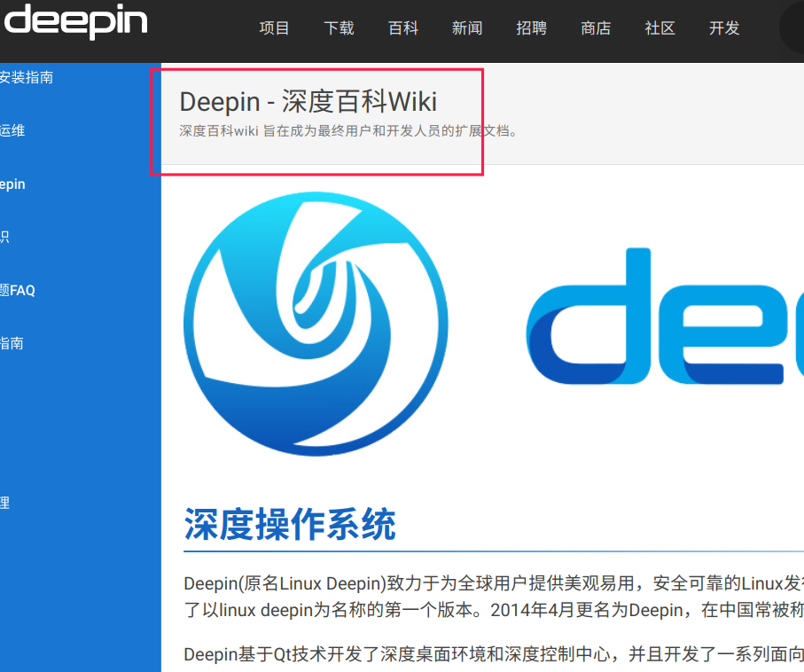Go to 百科 in top navigation
This screenshot has height=672, width=804.
pos(403,27)
